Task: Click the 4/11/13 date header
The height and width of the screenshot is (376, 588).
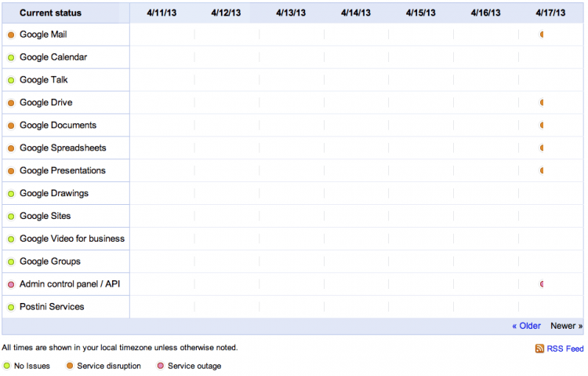Action: tap(162, 13)
